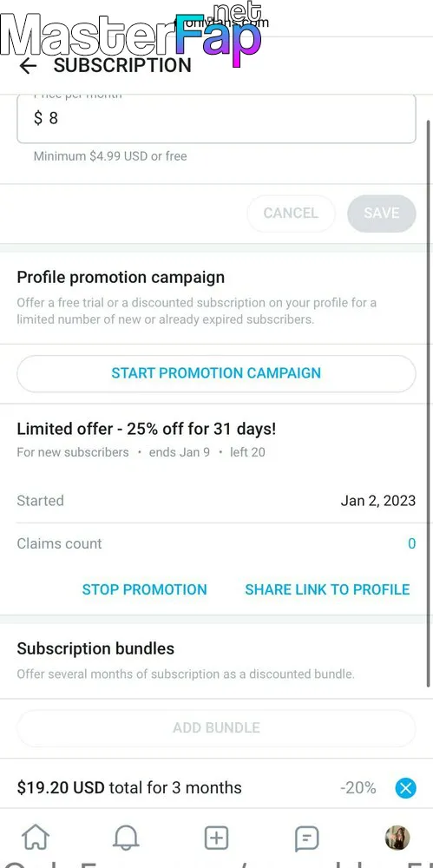Screen dimensions: 433x868
Task: Click the page scrollbar on the right
Action: pyautogui.click(x=429, y=403)
